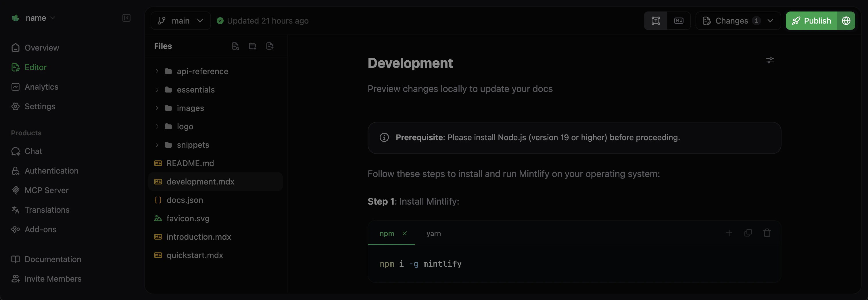Create a new file in Files panel

[270, 46]
